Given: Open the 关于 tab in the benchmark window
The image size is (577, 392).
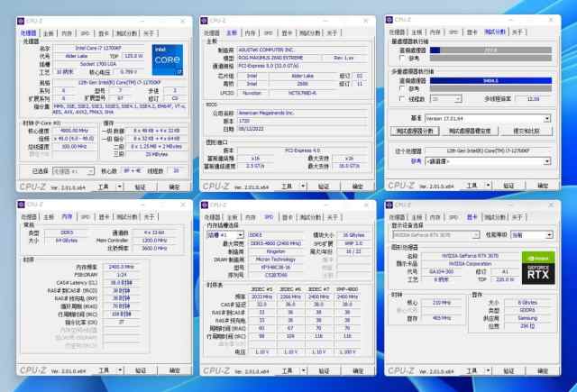Looking at the screenshot, I should click(517, 32).
